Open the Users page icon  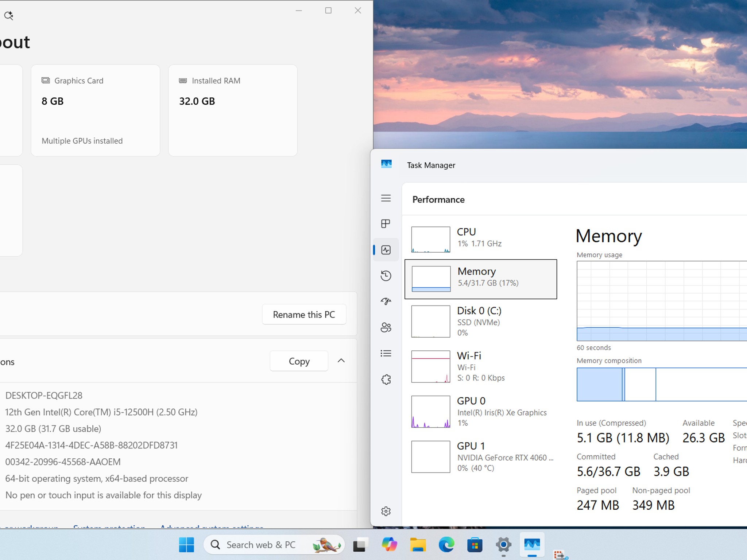386,327
